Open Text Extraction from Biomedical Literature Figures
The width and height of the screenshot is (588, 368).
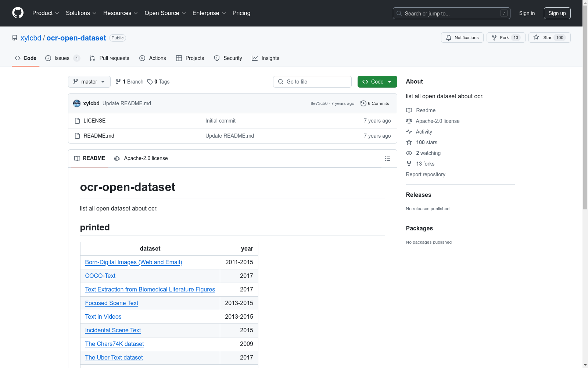150,290
